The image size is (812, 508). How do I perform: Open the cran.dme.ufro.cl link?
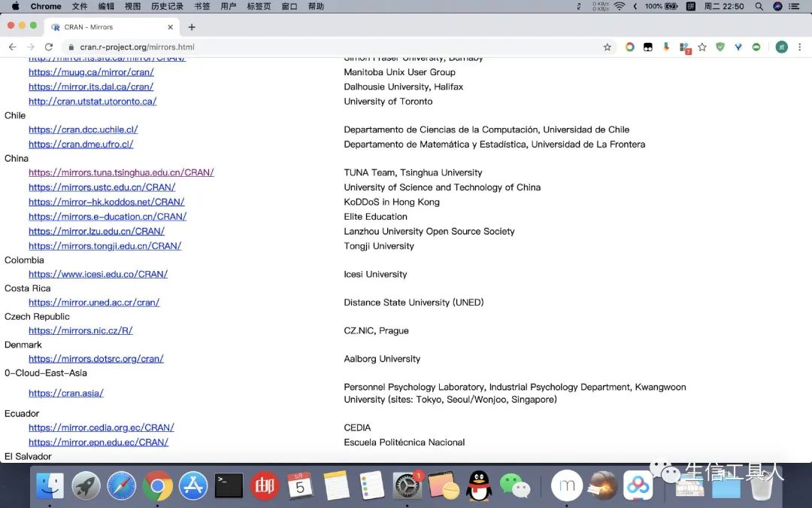coord(81,144)
